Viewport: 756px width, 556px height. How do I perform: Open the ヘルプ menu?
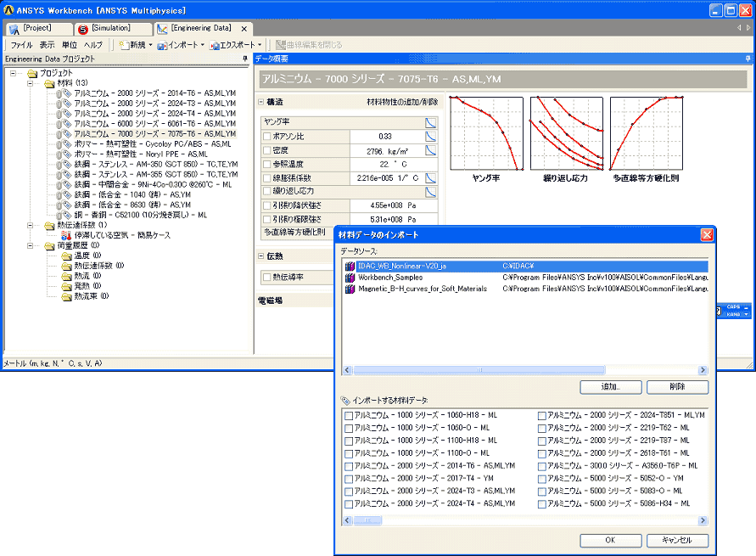coord(93,45)
